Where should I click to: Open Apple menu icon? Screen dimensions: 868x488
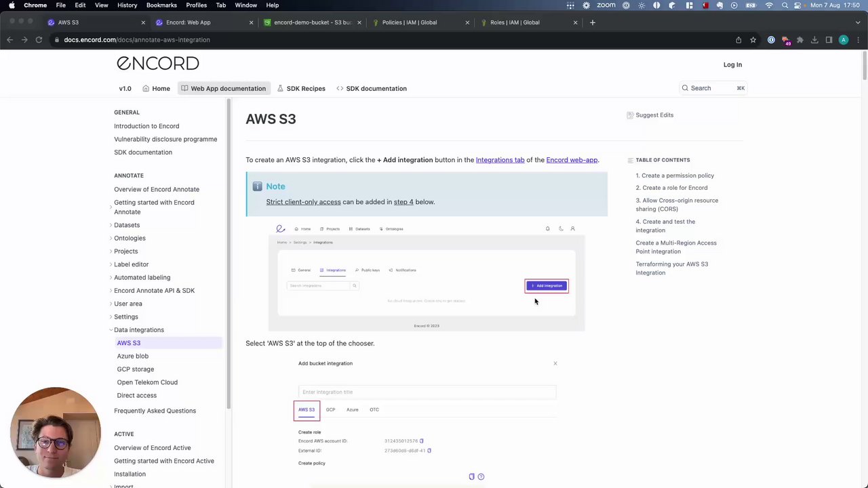(x=12, y=5)
